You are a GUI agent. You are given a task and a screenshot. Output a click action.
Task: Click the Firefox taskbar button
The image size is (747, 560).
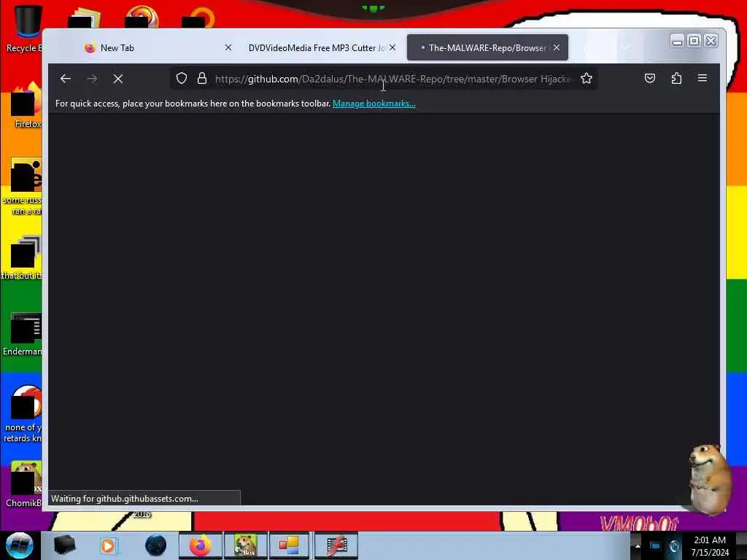tap(200, 545)
